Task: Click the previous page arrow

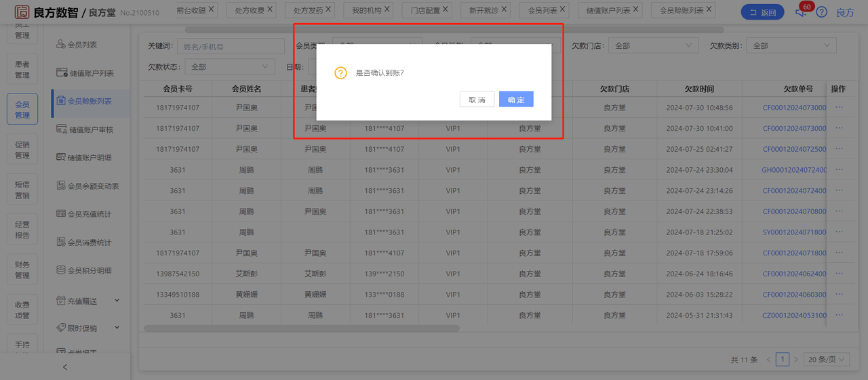Action: pyautogui.click(x=768, y=360)
